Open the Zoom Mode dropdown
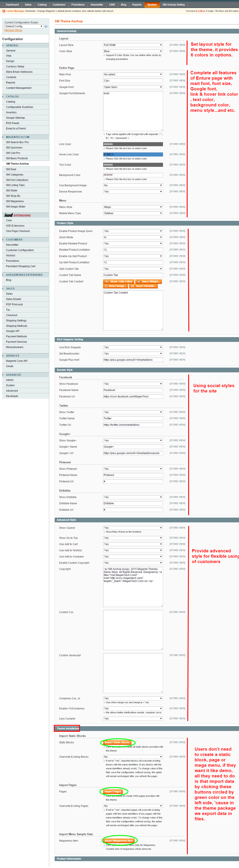This screenshot has width=239, height=868. (133, 237)
